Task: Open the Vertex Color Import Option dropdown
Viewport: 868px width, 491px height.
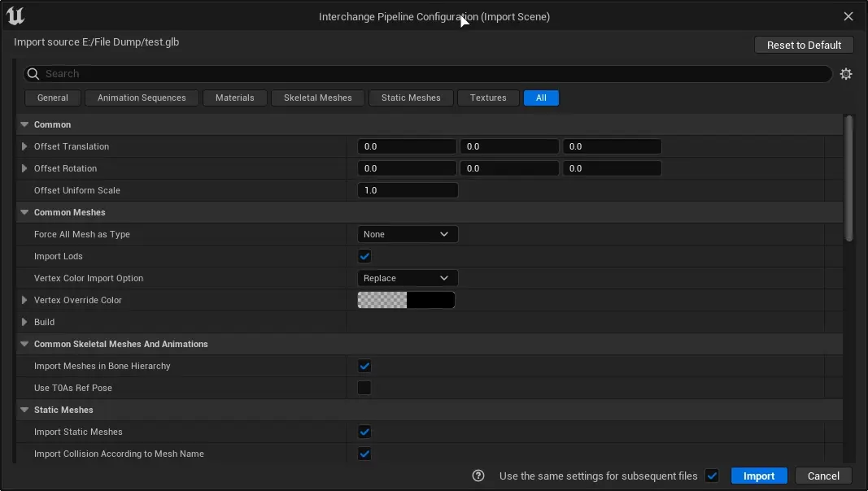Action: click(408, 278)
